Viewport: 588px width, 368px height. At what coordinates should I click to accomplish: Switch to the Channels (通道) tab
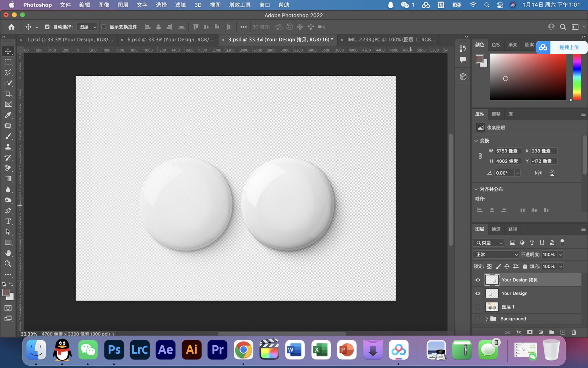pos(496,229)
